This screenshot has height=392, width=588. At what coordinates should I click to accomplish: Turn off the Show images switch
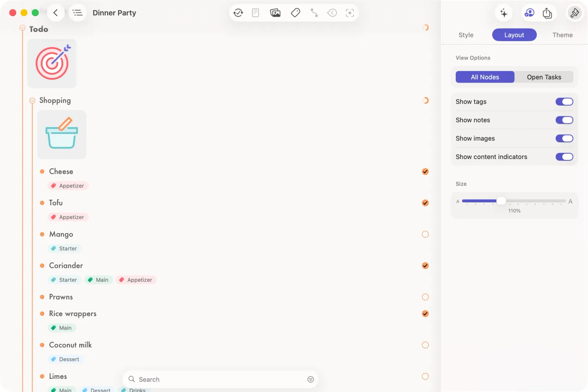(x=564, y=139)
